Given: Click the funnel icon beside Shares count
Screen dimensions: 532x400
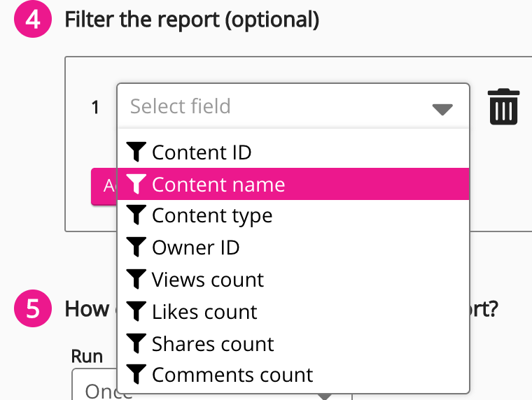Looking at the screenshot, I should (136, 343).
